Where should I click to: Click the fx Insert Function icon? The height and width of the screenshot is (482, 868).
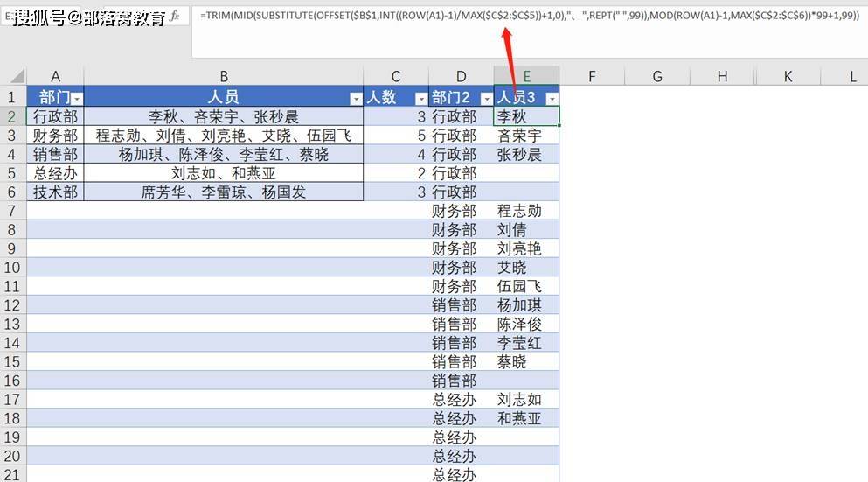click(x=176, y=16)
